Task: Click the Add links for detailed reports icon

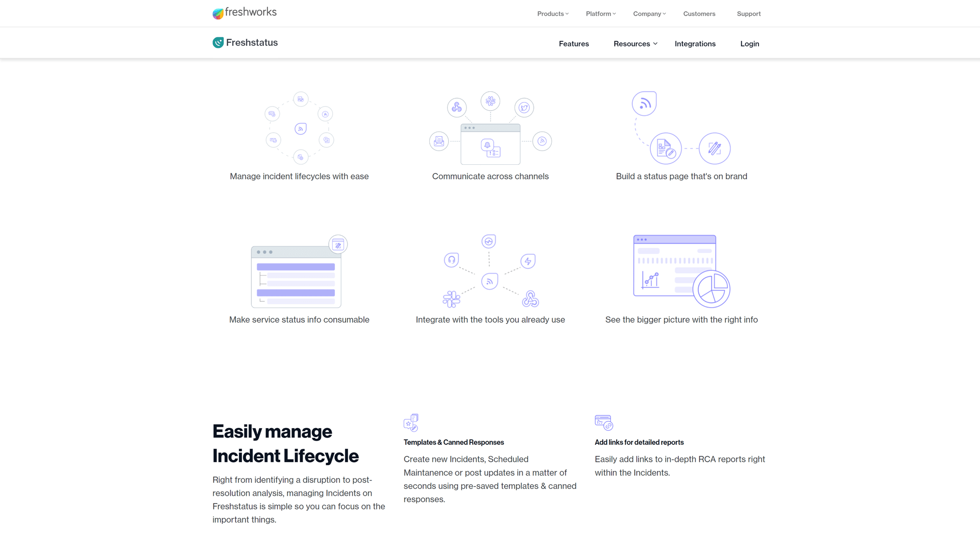Action: click(603, 422)
